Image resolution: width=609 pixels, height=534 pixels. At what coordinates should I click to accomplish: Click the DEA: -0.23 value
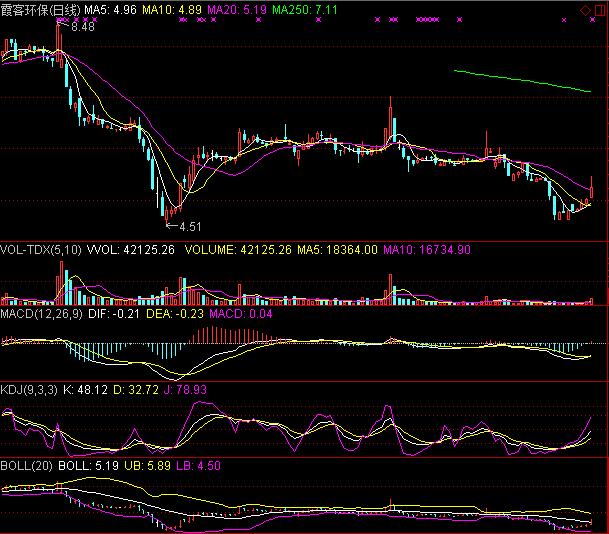(175, 314)
